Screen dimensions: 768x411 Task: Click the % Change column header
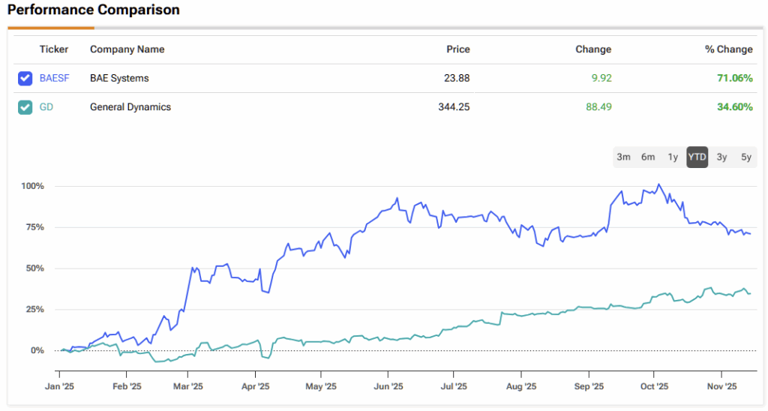(x=728, y=49)
